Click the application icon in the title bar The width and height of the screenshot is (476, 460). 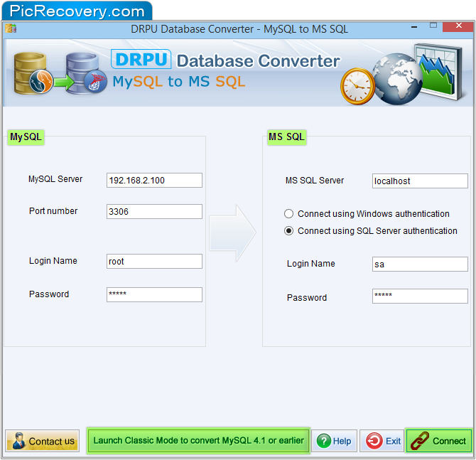coord(11,28)
